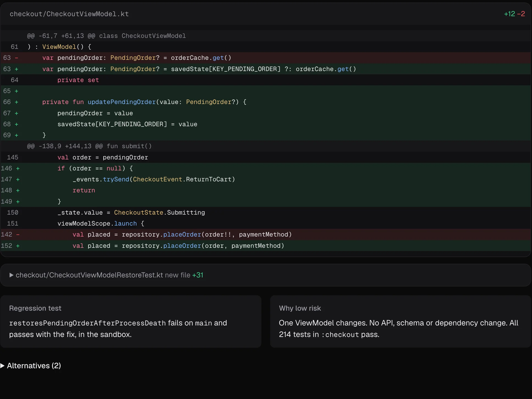The height and width of the screenshot is (399, 532).
Task: Click the 'Why low risk' card heading
Action: click(300, 308)
